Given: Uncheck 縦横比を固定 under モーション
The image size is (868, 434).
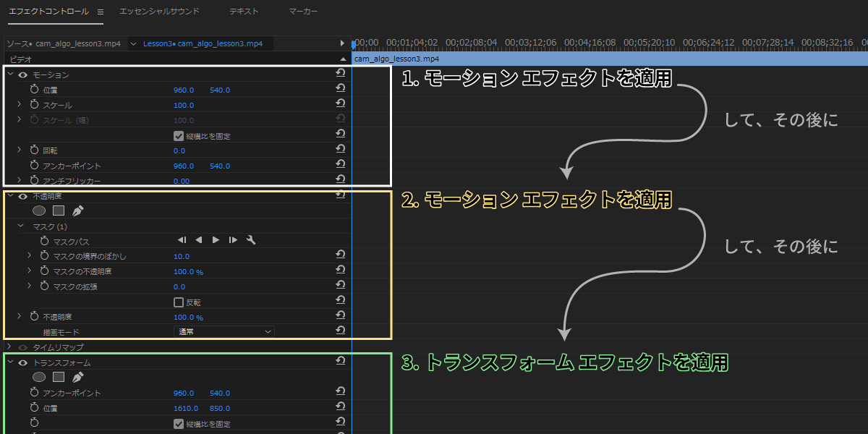Looking at the screenshot, I should click(179, 135).
